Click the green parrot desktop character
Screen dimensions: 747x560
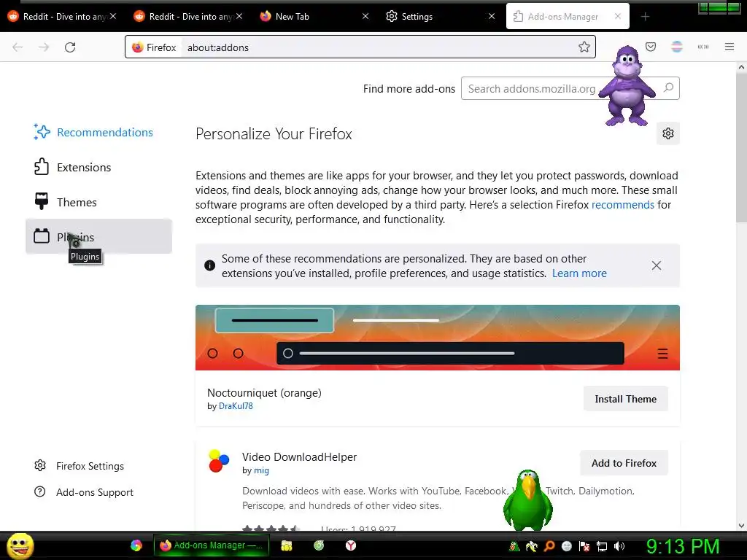click(x=528, y=500)
